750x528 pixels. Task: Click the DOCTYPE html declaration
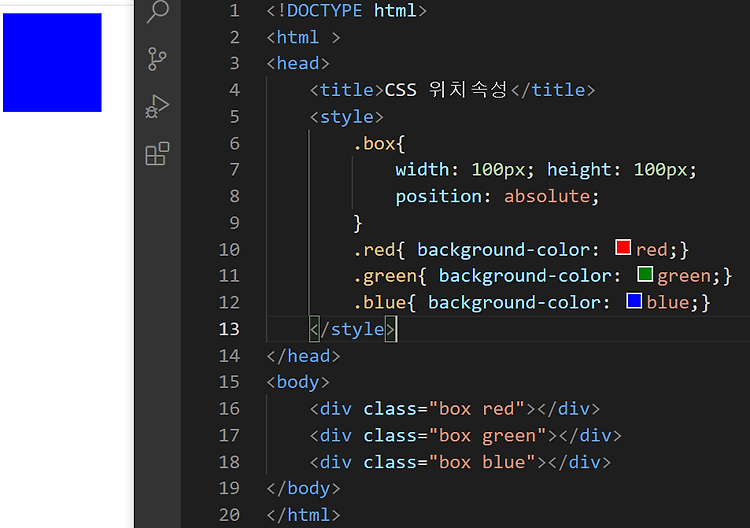coord(346,11)
